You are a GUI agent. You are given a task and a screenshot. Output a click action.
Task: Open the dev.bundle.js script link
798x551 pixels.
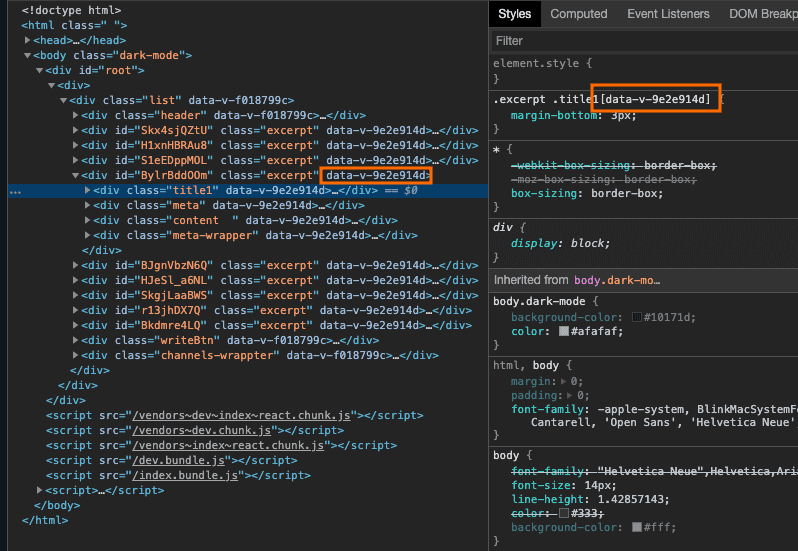[x=179, y=460]
